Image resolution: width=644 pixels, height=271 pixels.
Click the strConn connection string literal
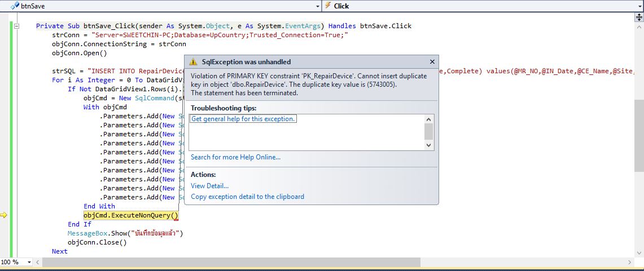click(x=220, y=35)
